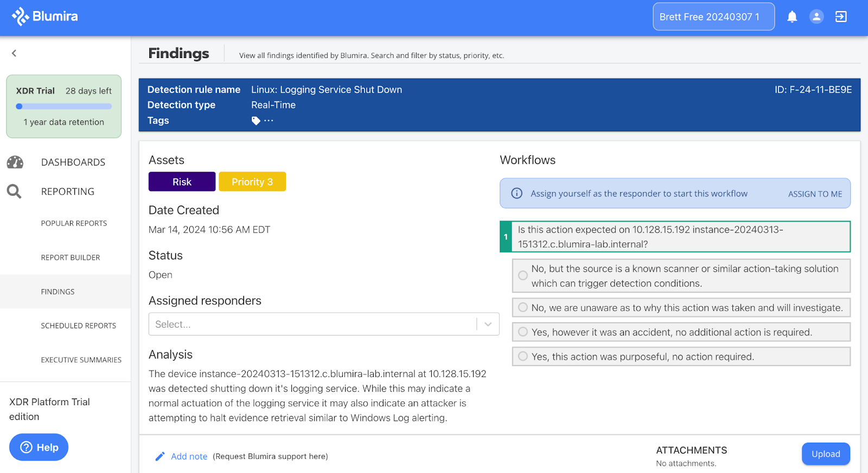The height and width of the screenshot is (473, 868).
Task: Open the user profile icon
Action: pyautogui.click(x=816, y=17)
